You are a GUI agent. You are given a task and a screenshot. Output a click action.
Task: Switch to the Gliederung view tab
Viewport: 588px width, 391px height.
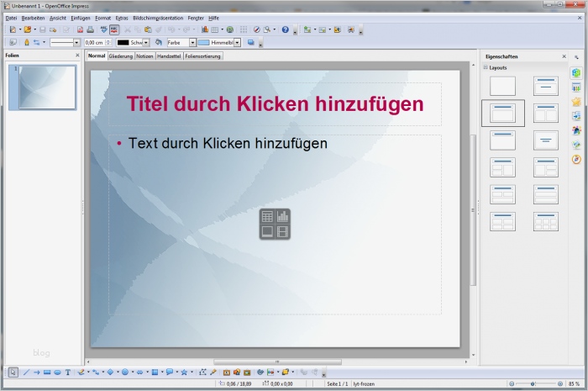(121, 56)
